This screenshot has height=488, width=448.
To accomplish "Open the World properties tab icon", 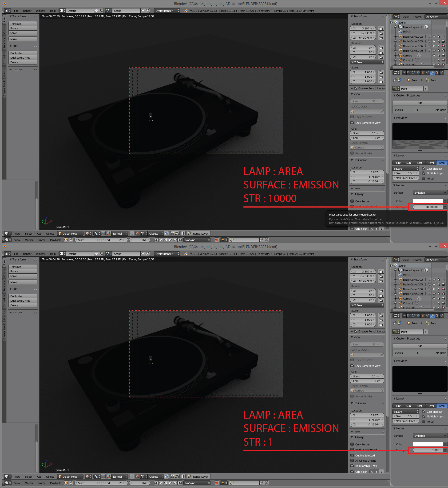I will coord(418,73).
